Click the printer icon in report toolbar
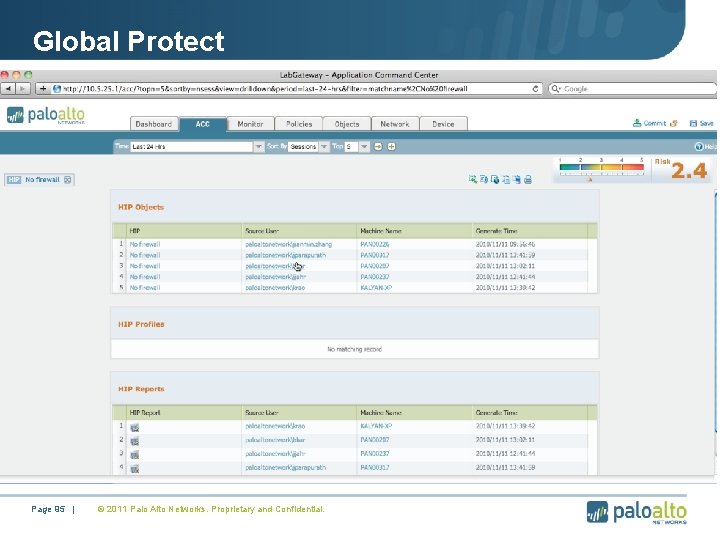720x540 pixels. [x=528, y=180]
